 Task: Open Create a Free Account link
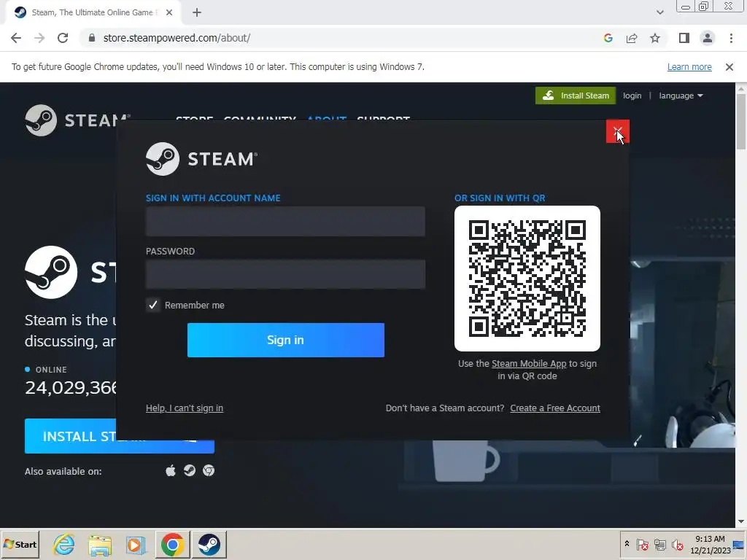coord(555,408)
